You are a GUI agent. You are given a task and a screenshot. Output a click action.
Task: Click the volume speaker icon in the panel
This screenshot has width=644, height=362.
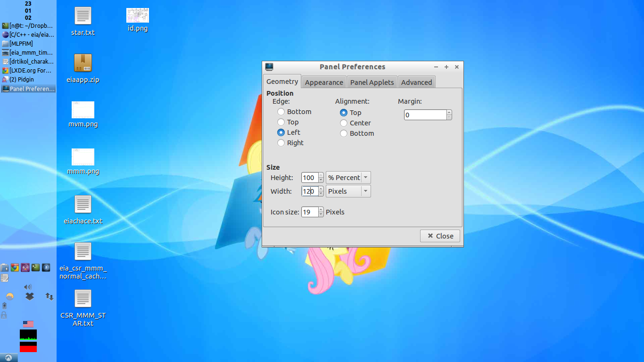(28, 287)
